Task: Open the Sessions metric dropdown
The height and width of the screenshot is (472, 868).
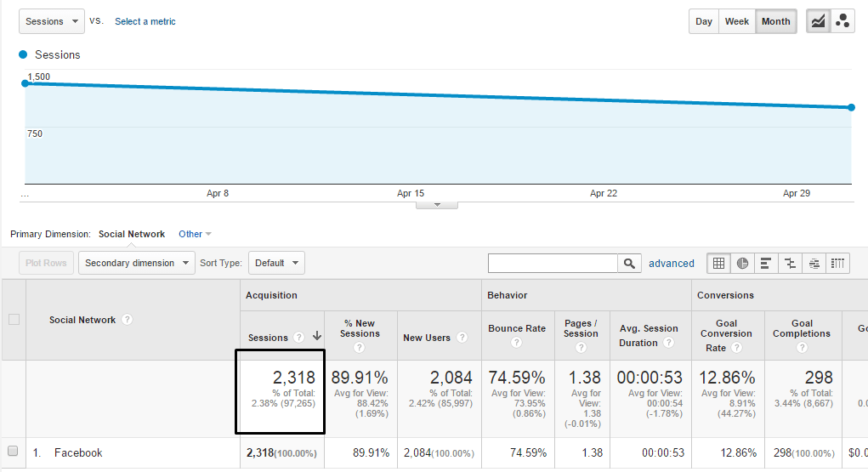Action: click(x=52, y=21)
